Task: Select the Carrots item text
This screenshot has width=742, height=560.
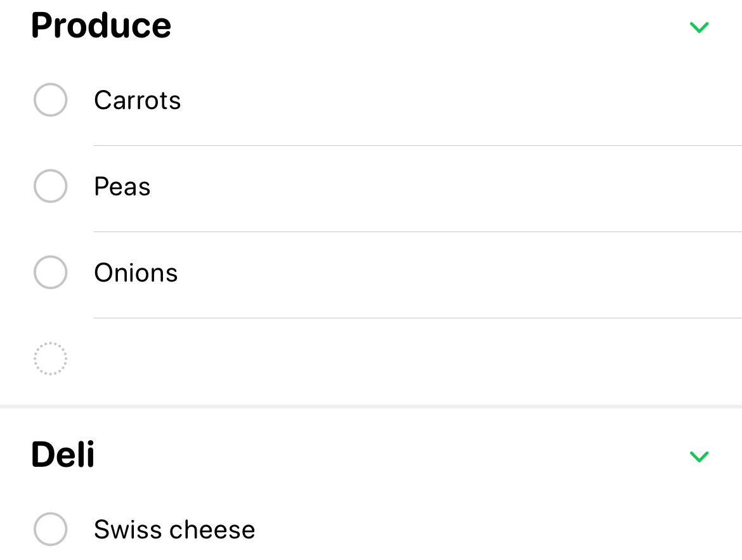Action: coord(138,100)
